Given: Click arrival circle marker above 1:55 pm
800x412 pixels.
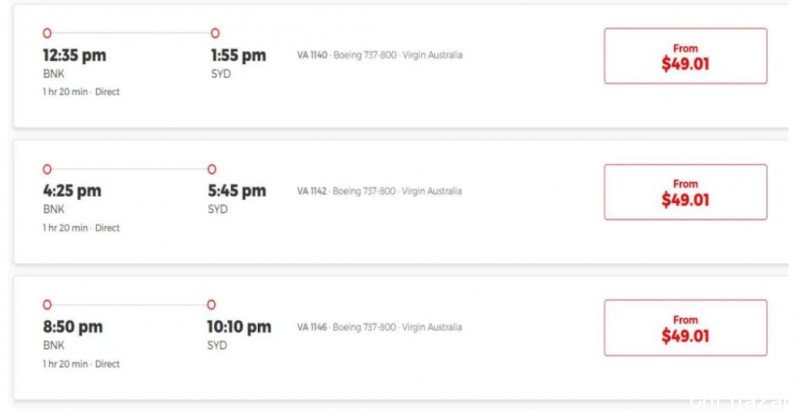Looking at the screenshot, I should (x=215, y=33).
